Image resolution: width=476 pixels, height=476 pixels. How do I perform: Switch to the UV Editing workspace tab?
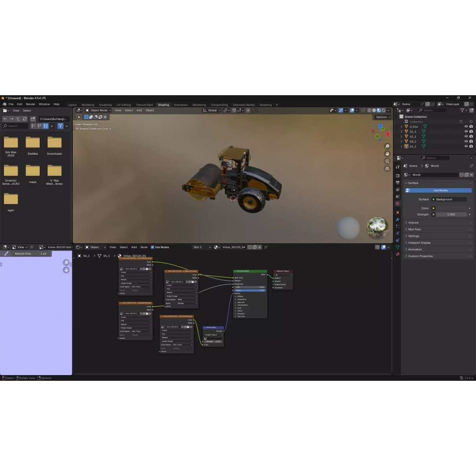tap(123, 105)
